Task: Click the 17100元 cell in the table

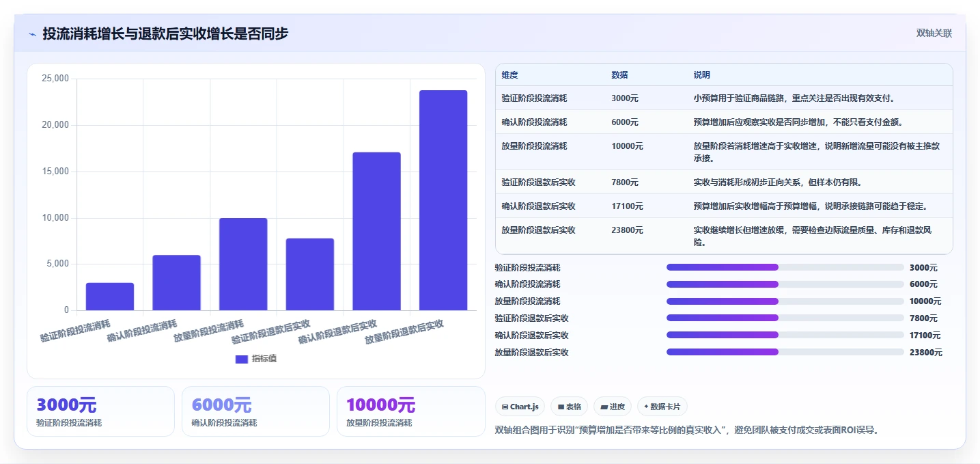Action: click(627, 206)
